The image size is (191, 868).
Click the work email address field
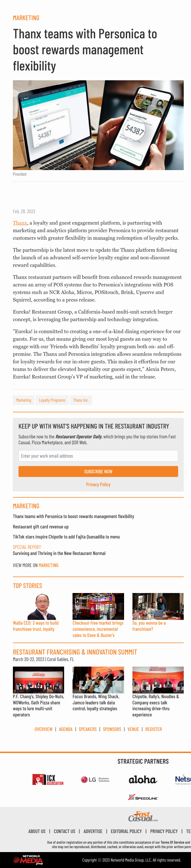(98, 456)
